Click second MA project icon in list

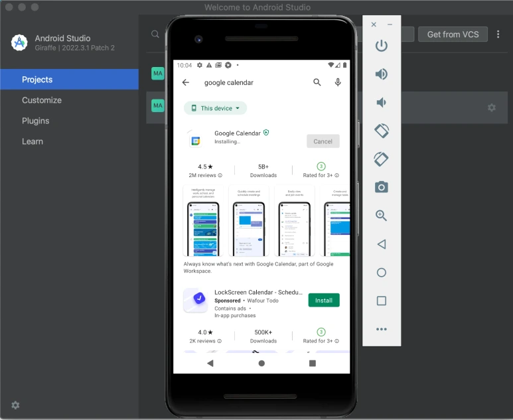(158, 105)
